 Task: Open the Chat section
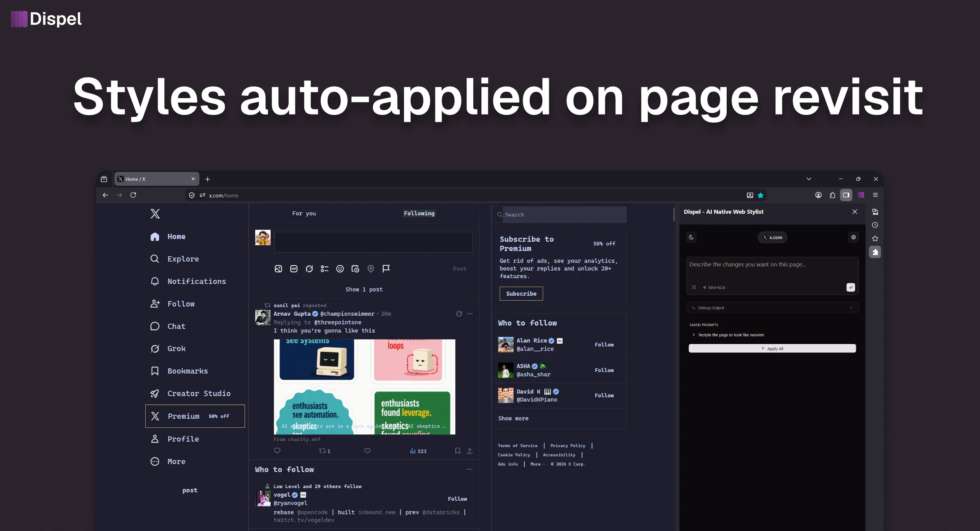(168, 326)
